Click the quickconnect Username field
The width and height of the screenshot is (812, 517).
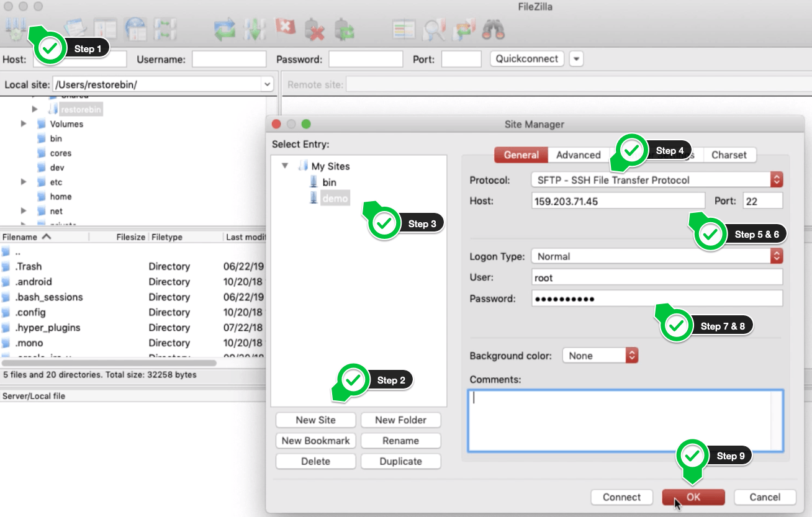point(229,60)
